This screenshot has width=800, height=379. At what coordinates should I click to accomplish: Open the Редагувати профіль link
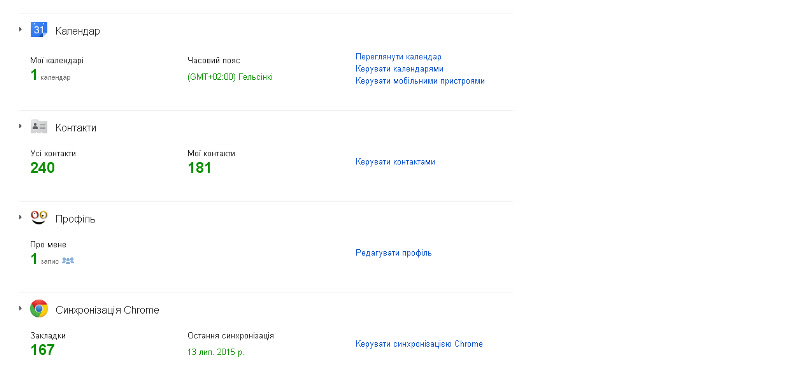393,253
